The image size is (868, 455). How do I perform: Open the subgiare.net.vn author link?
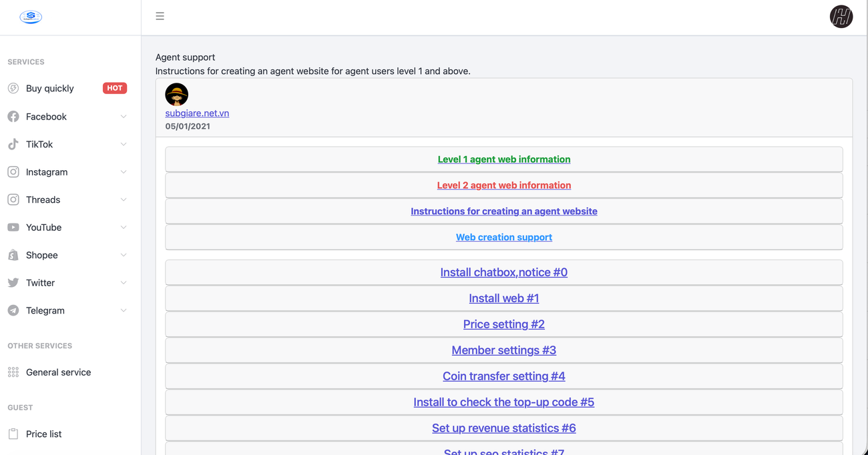click(x=197, y=113)
